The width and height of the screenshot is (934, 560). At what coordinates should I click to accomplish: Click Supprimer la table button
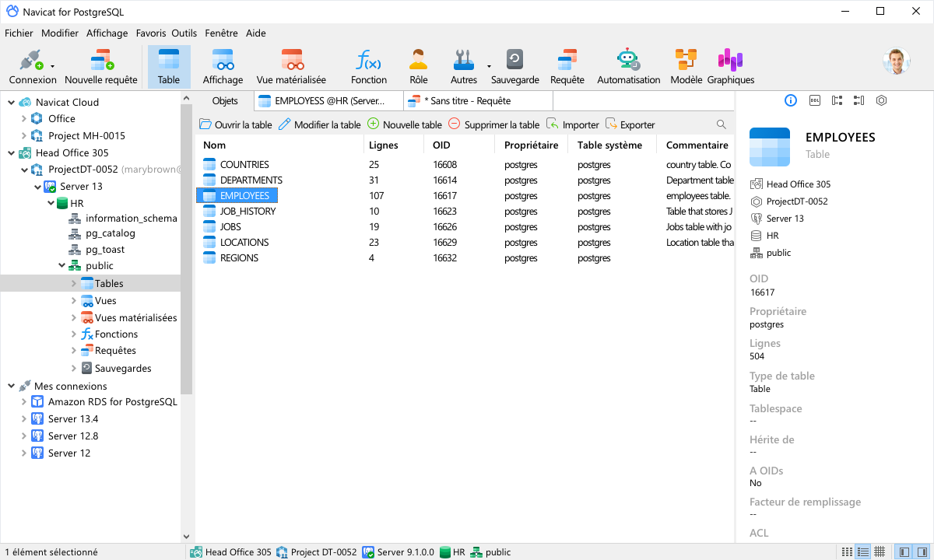(493, 124)
